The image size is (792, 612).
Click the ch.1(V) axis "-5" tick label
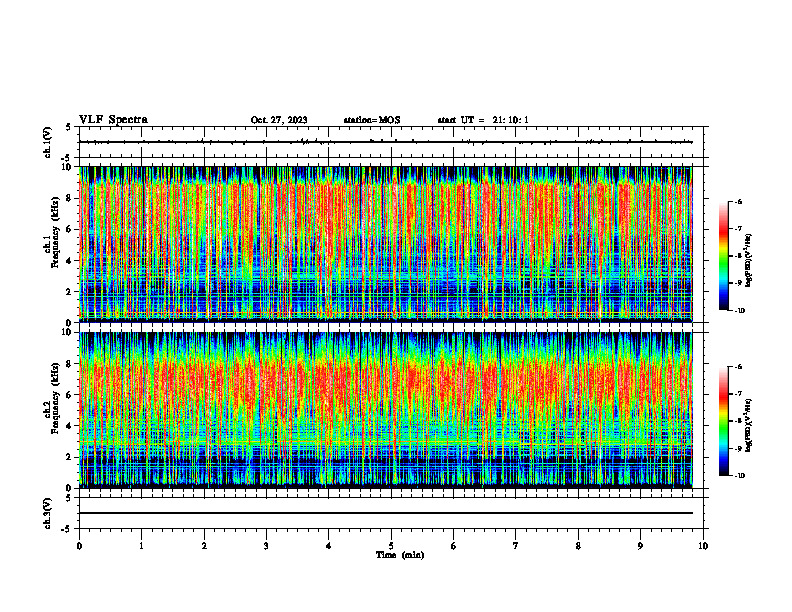click(68, 158)
